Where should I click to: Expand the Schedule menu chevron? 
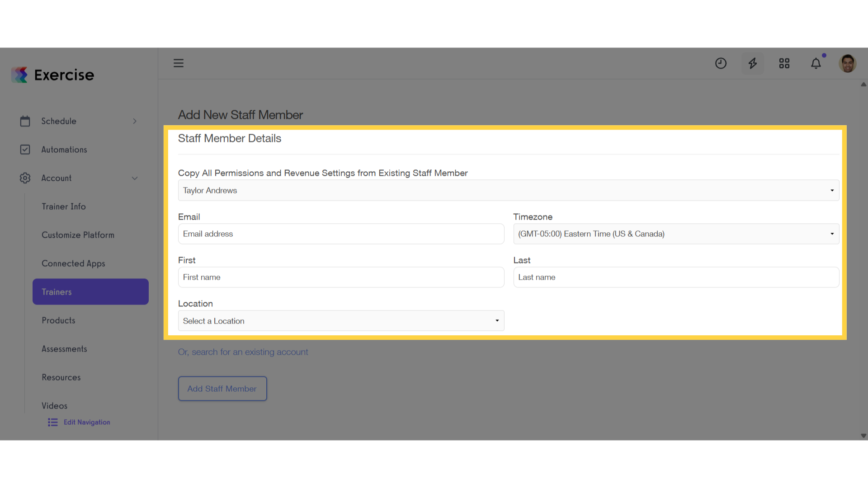(x=135, y=121)
